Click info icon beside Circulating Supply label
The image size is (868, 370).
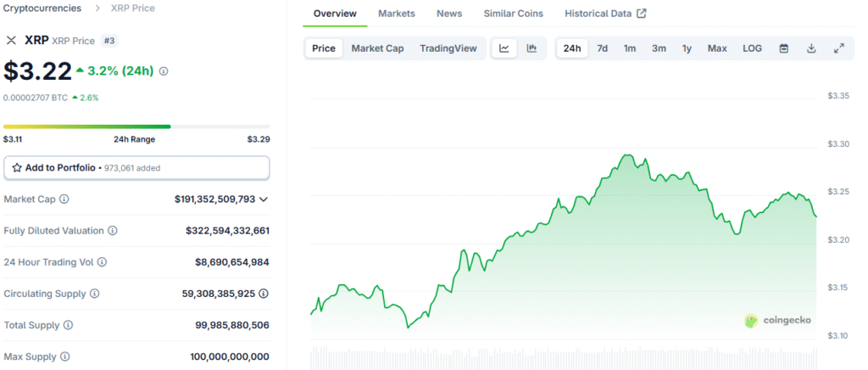(95, 294)
